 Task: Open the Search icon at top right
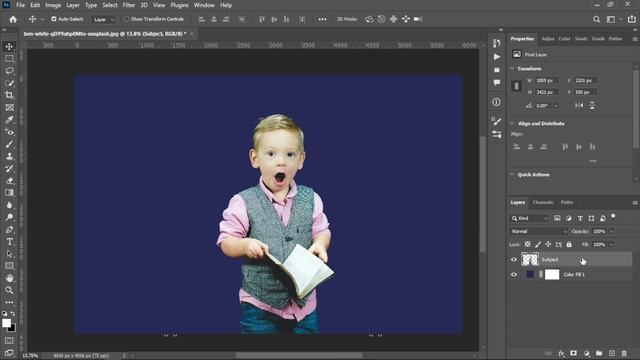pos(596,19)
